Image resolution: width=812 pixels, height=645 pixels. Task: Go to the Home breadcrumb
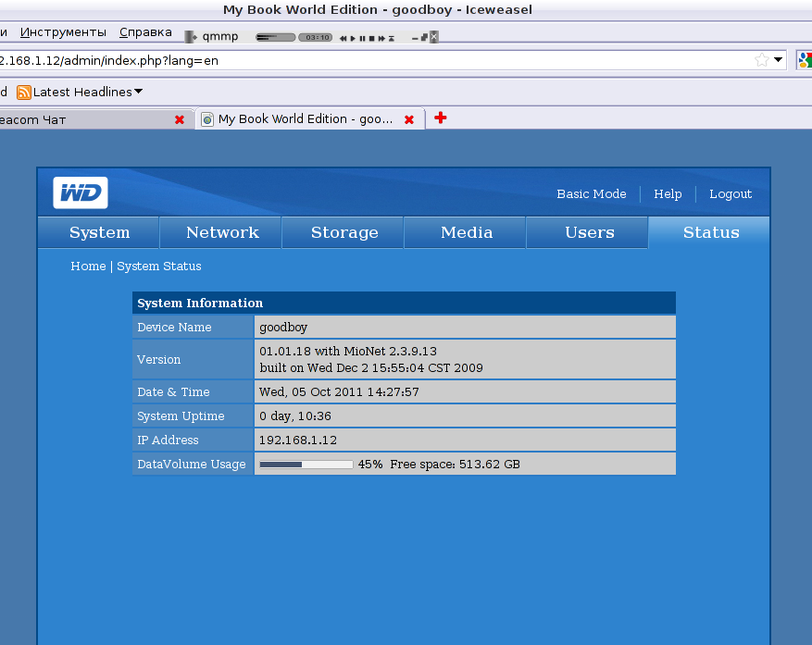tap(88, 267)
